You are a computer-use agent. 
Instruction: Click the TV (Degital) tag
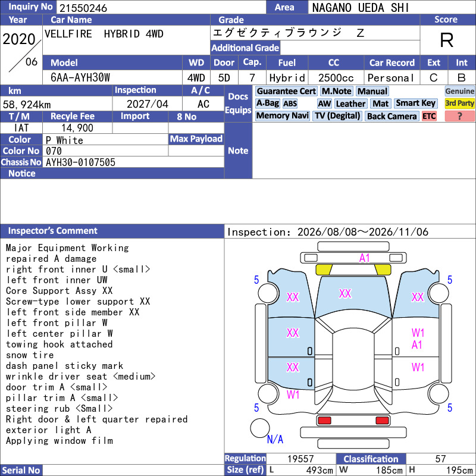click(337, 115)
